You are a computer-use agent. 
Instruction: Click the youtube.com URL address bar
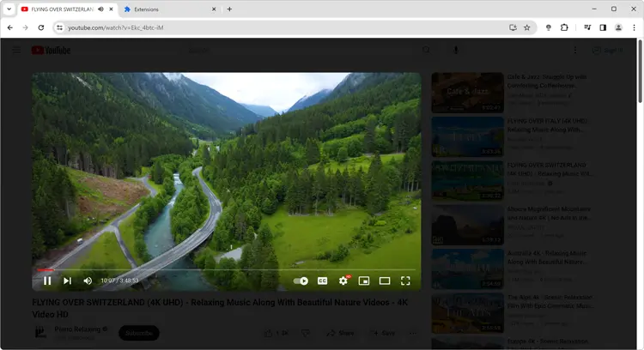click(x=283, y=27)
